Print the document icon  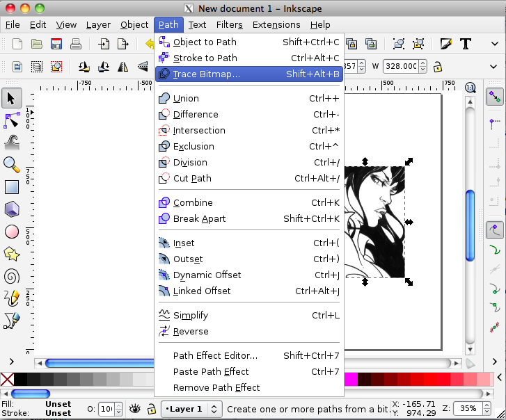pyautogui.click(x=75, y=44)
